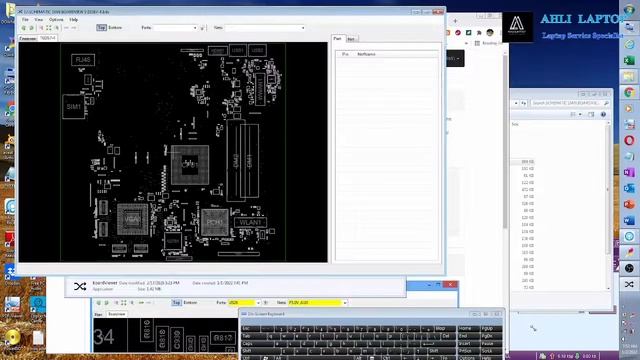Viewport: 640px width, 360px height.
Task: Click the folder icon in the side taskbar
Action: click(629, 77)
